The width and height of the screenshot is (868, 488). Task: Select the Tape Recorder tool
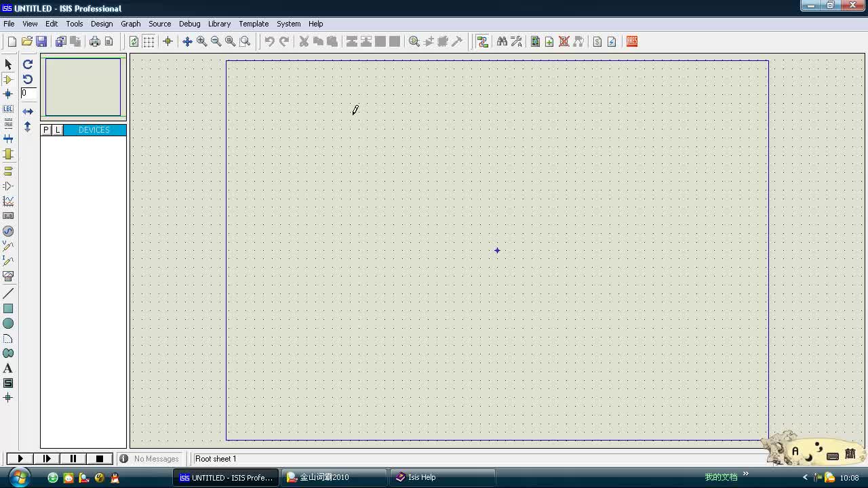8,216
